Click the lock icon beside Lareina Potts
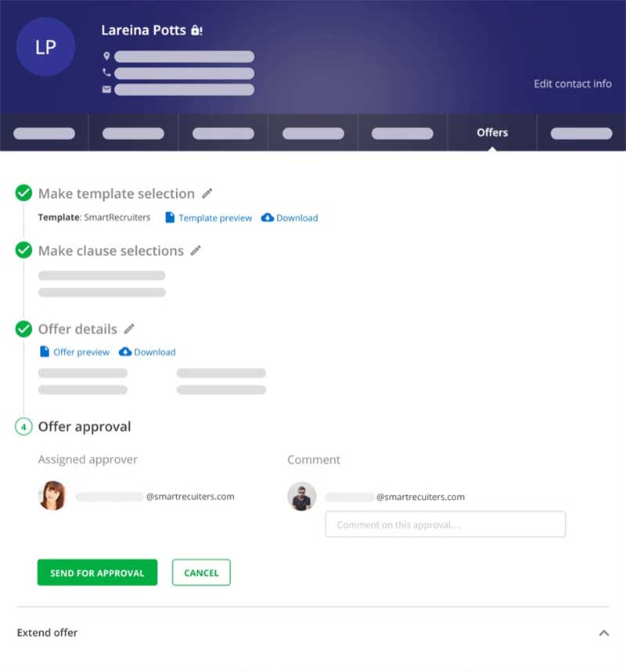 [x=196, y=31]
